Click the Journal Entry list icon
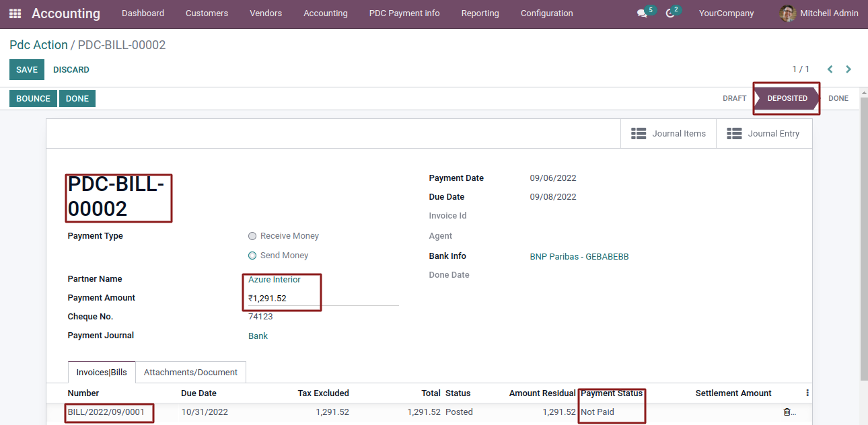This screenshot has height=425, width=868. point(734,134)
